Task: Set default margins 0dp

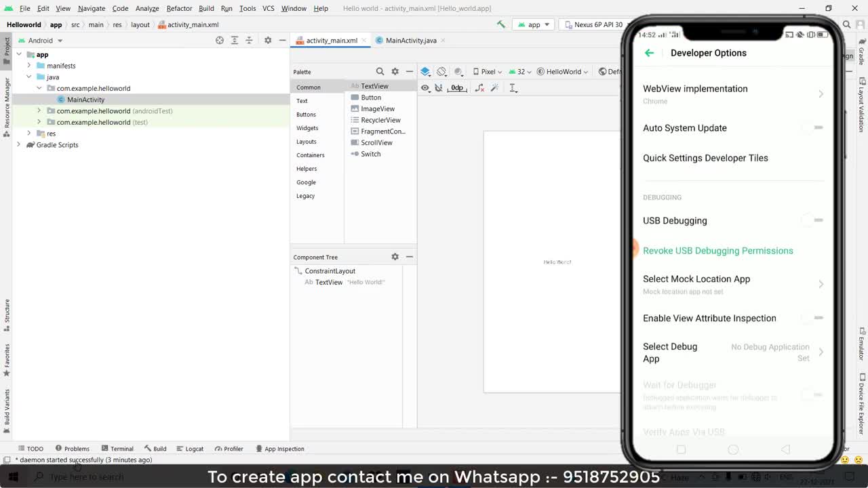Action: pyautogui.click(x=457, y=87)
